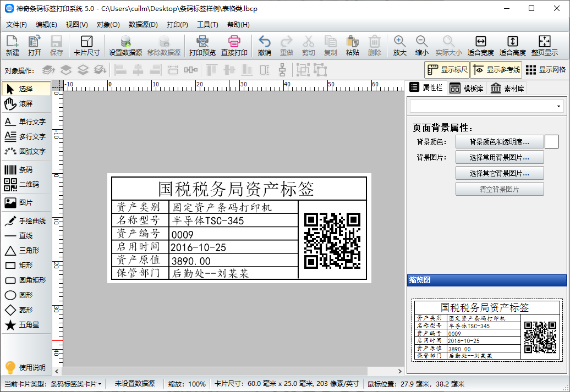Select the 手绘曲线 freehand curve tool
Image resolution: width=570 pixels, height=392 pixels.
pyautogui.click(x=26, y=221)
